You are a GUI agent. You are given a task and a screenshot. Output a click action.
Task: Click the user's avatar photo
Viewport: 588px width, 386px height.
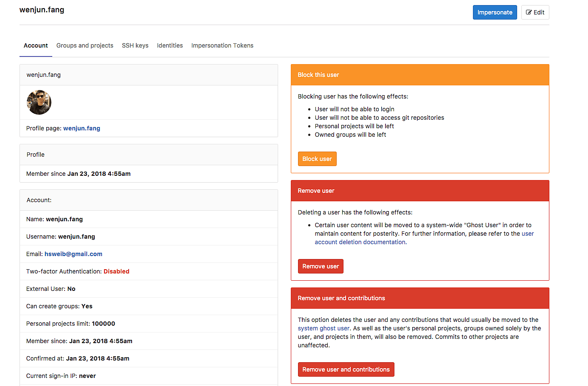coord(39,102)
